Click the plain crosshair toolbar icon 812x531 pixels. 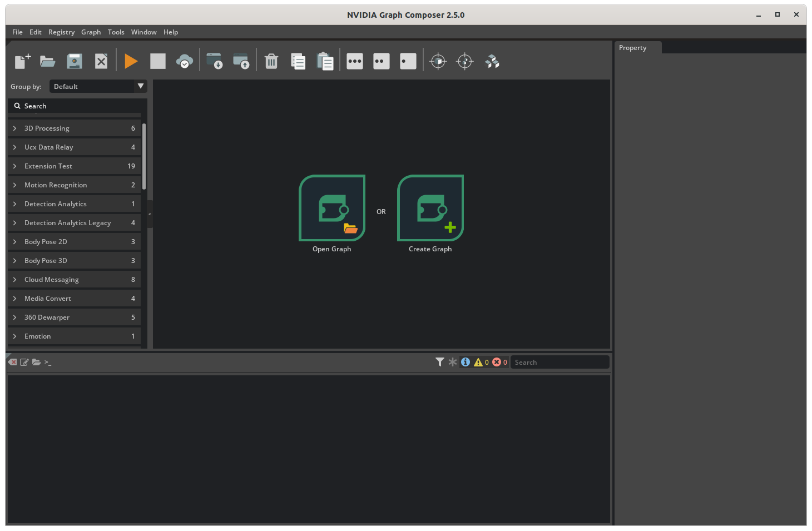[465, 61]
